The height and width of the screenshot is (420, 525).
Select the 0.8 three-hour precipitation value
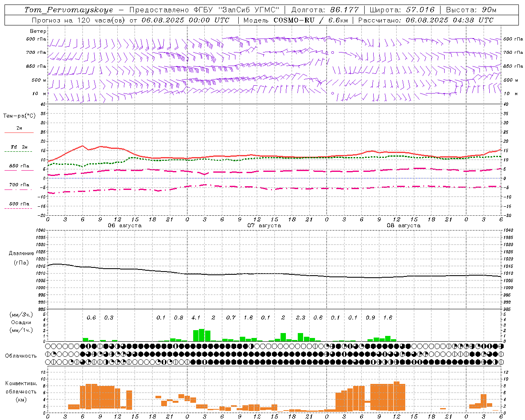[178, 317]
